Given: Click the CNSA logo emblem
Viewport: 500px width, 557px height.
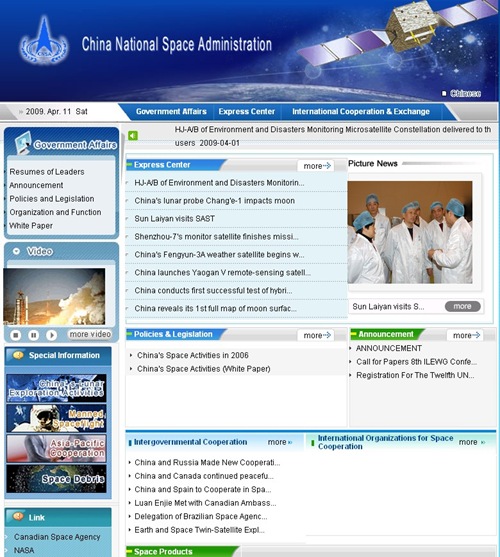Looking at the screenshot, I should point(44,40).
